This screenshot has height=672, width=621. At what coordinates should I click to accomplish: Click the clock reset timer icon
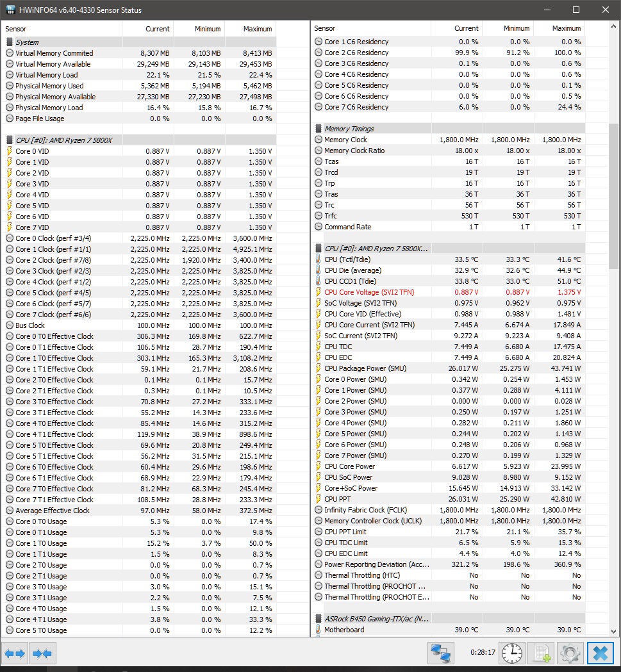click(512, 653)
